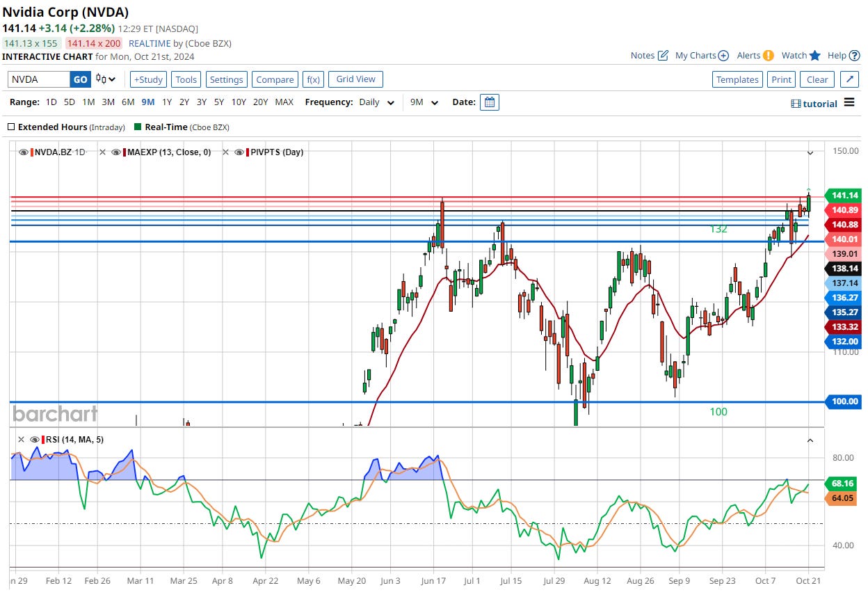Open the Help question mark icon
The image size is (868, 597).
(x=853, y=56)
